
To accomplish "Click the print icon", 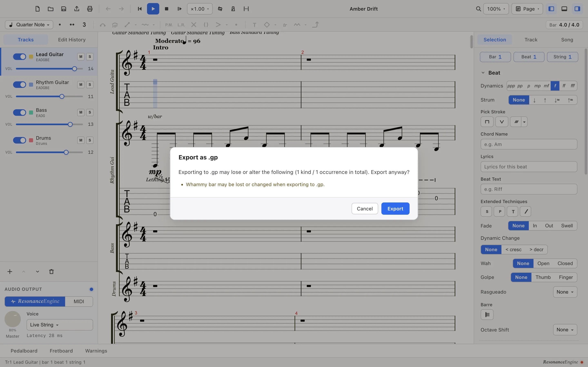I will [x=90, y=9].
